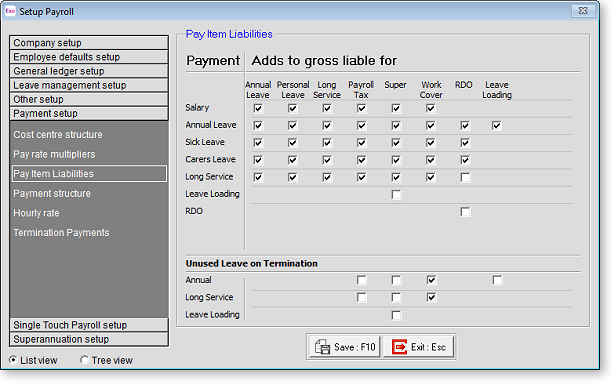The image size is (615, 385).
Task: Open the Cost centre structure item
Action: 58,134
